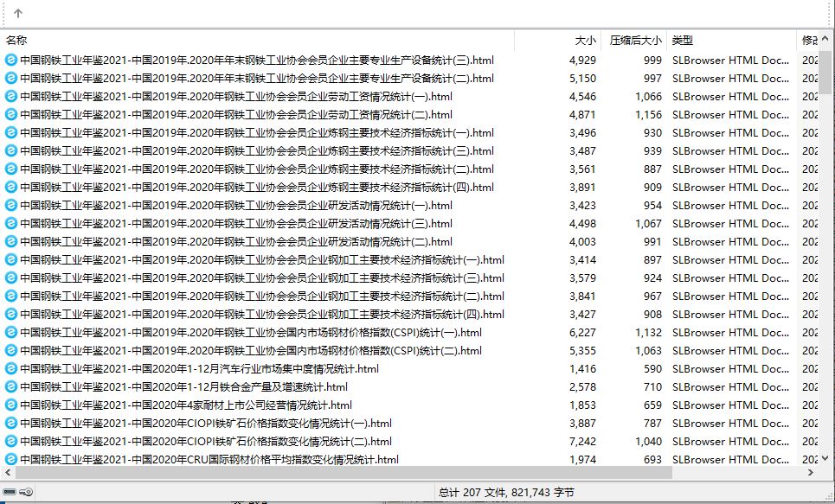Click the icon of 主要专业生产设备统计(三).html
Screen dimensions: 835x504
click(10, 61)
